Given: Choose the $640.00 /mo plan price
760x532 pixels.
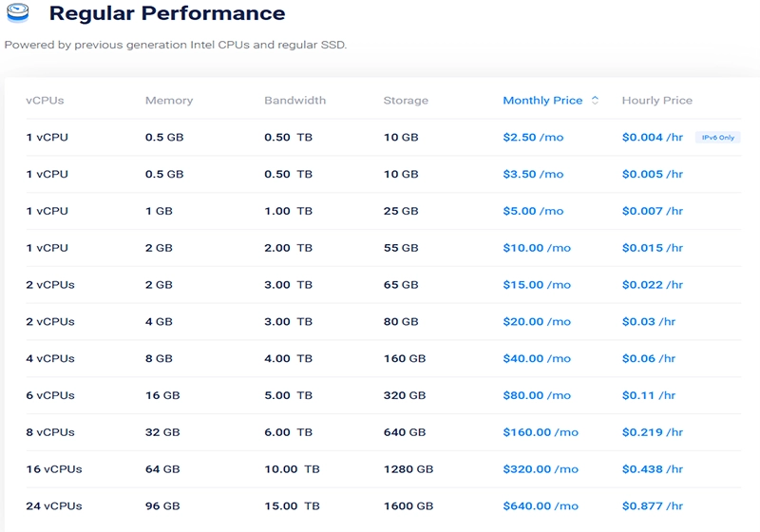Looking at the screenshot, I should tap(541, 506).
